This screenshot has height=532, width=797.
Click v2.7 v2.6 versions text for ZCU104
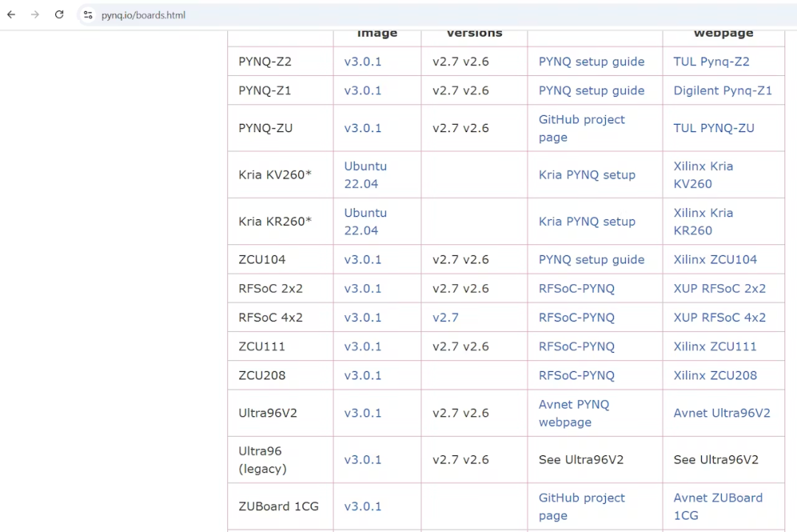point(460,260)
